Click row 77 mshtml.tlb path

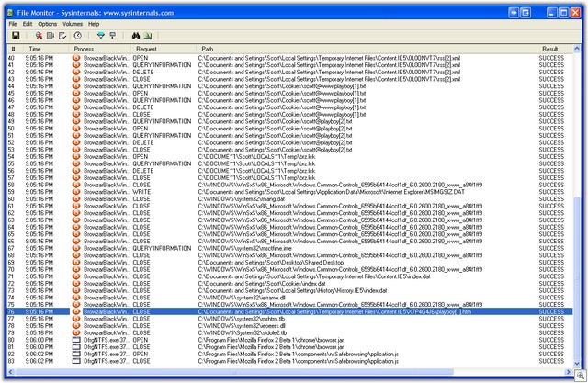[x=242, y=319]
